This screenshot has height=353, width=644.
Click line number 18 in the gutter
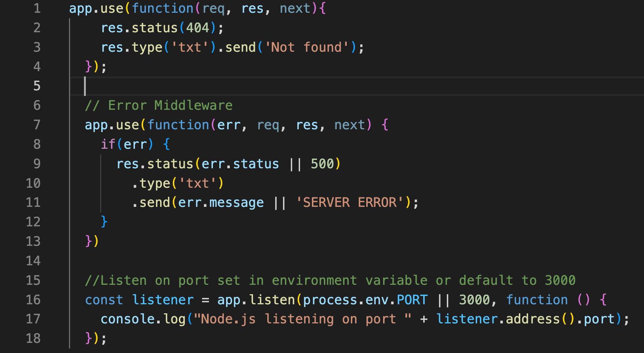click(33, 338)
